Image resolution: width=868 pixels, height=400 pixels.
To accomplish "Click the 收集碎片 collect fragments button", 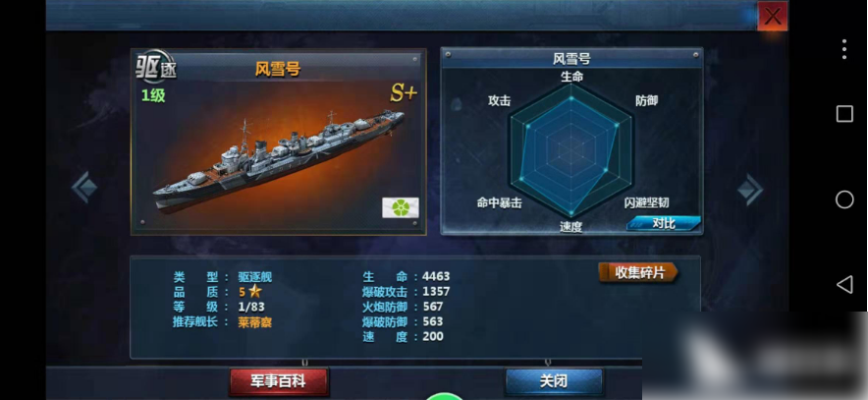I will tap(639, 272).
